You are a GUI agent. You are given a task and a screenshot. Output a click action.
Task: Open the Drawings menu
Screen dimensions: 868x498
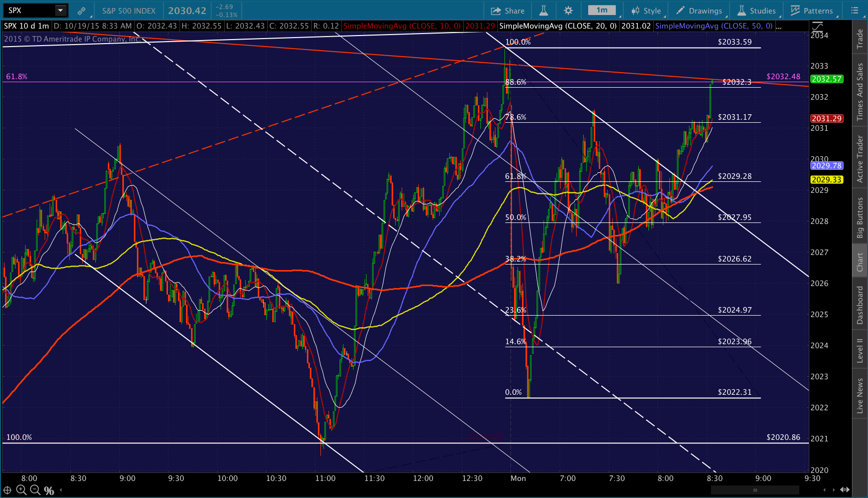[x=699, y=11]
